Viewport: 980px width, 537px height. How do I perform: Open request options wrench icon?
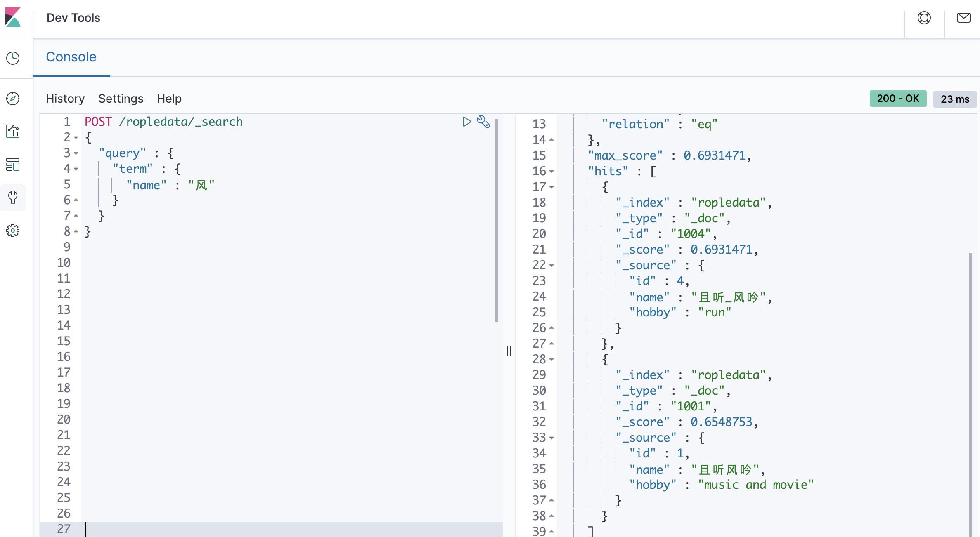pyautogui.click(x=483, y=122)
